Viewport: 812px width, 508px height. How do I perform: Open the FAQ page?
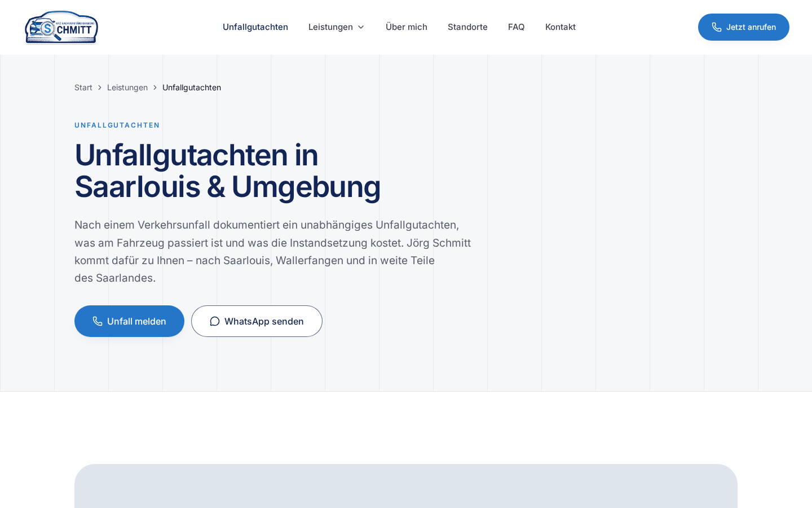pyautogui.click(x=517, y=27)
